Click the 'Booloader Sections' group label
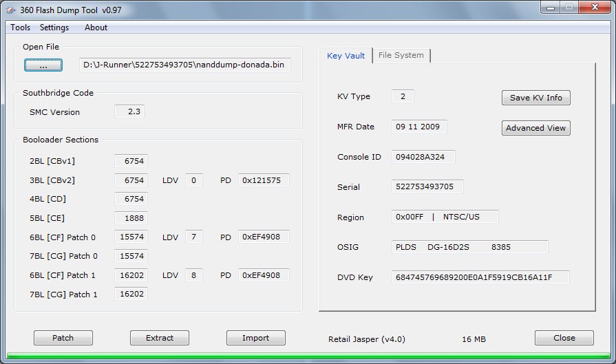Screen dimensions: 616x364 [61, 140]
